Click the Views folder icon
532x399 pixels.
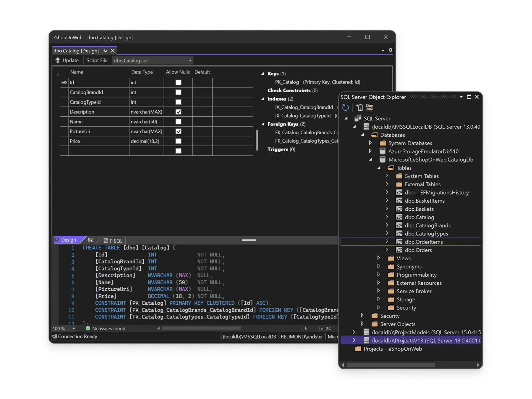(391, 258)
